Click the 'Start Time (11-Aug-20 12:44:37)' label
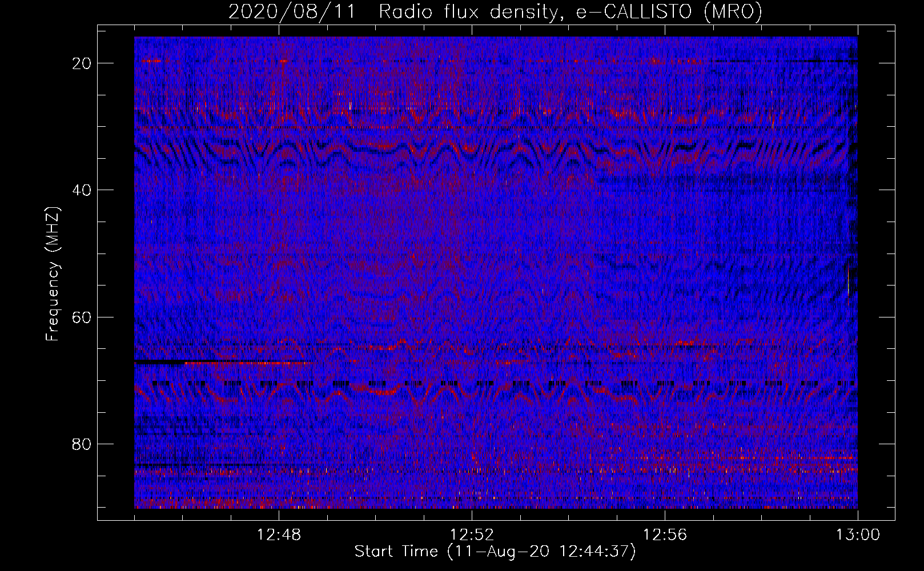 point(495,552)
